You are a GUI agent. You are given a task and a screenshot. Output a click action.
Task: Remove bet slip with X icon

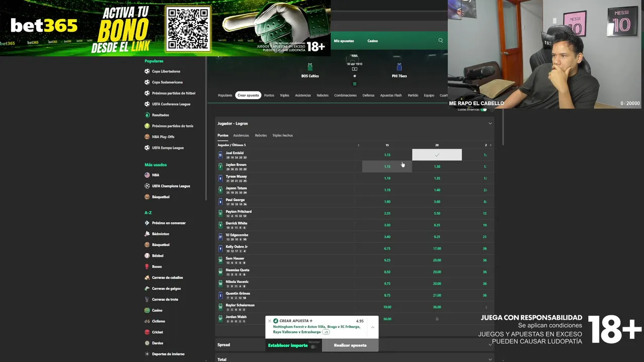269,321
